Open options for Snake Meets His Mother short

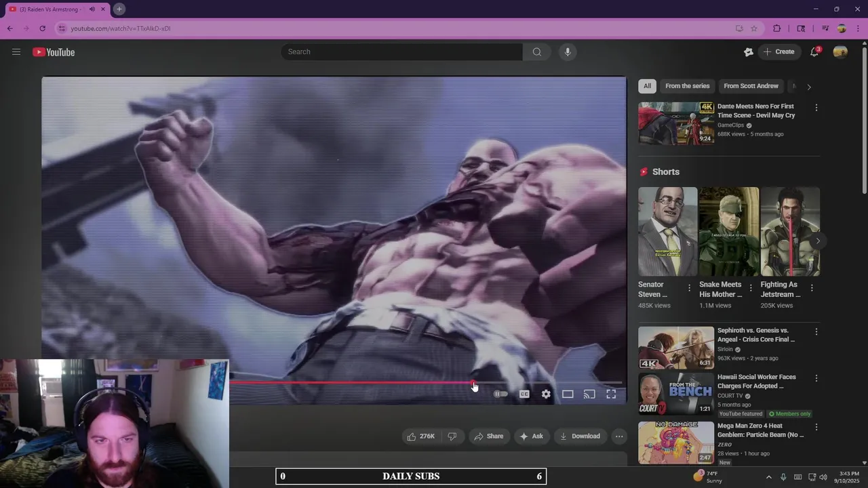pos(750,288)
